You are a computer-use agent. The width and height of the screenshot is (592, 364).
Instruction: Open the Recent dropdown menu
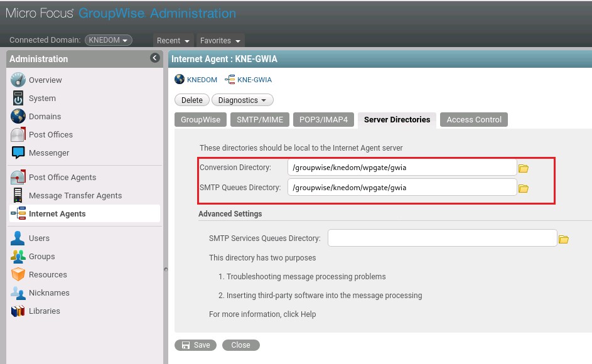(x=173, y=40)
